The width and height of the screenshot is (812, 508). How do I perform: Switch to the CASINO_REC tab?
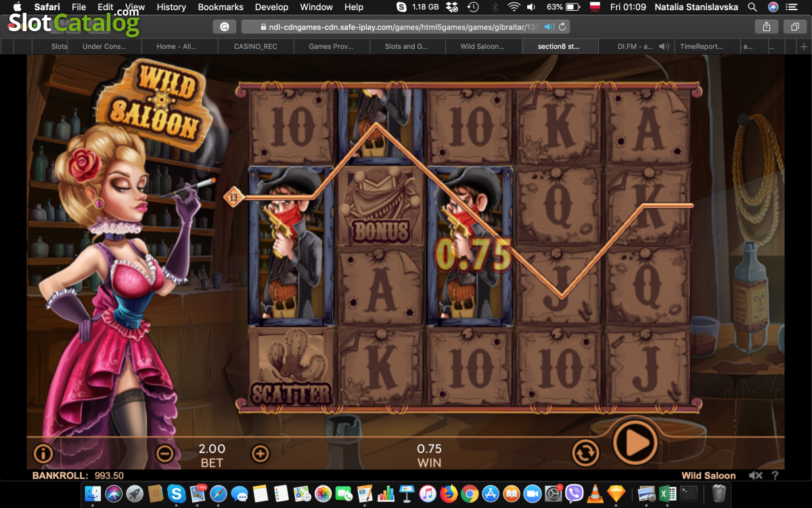pos(255,47)
